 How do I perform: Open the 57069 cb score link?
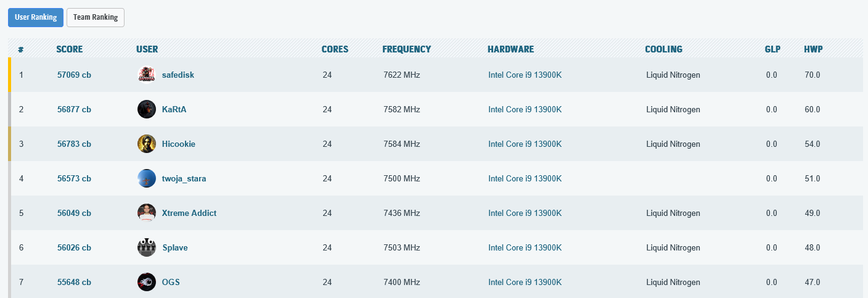point(74,75)
